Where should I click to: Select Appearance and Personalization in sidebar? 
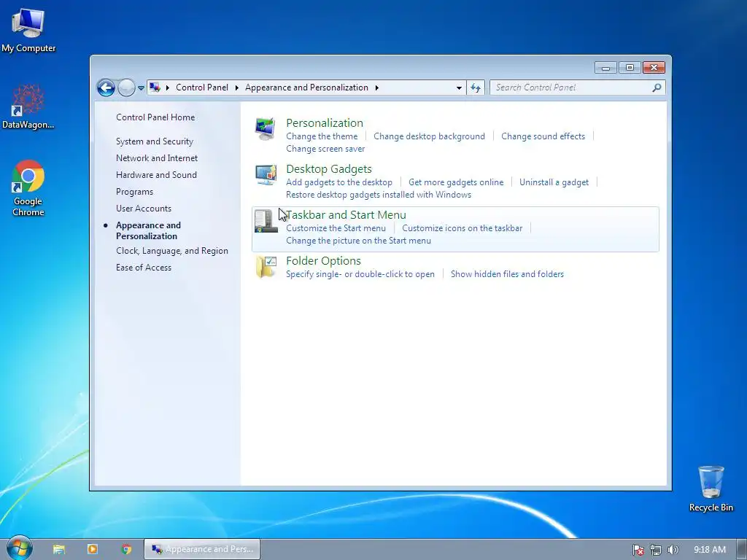pyautogui.click(x=148, y=230)
